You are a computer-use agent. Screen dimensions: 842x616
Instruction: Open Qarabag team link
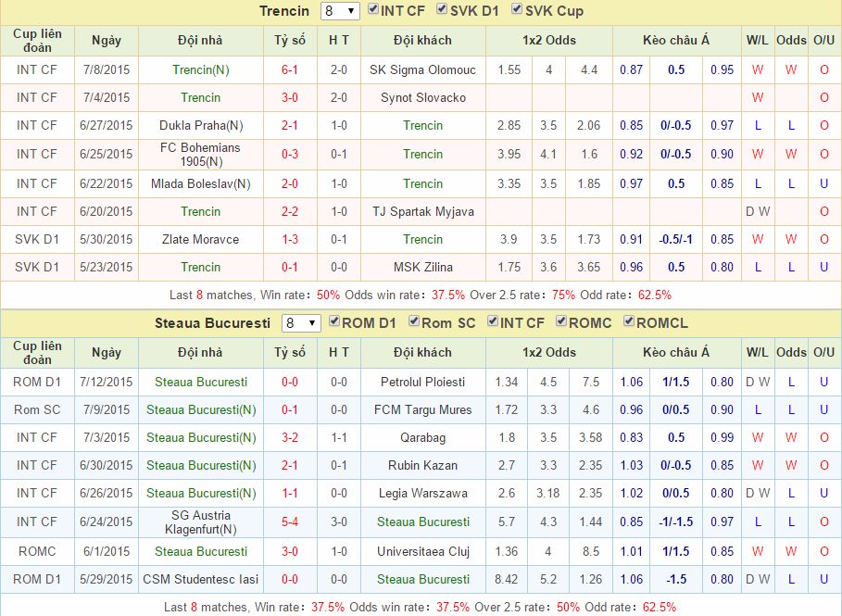[x=422, y=438]
